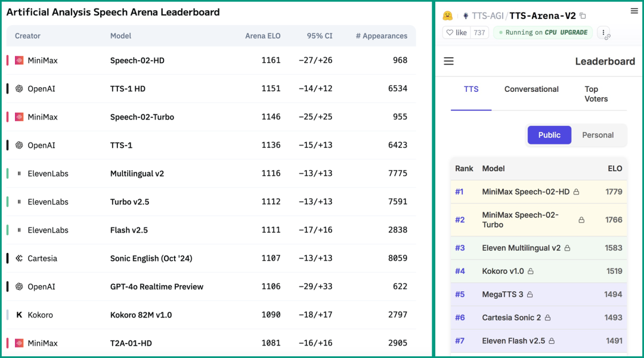Click model name Speech-02-HD

point(137,60)
